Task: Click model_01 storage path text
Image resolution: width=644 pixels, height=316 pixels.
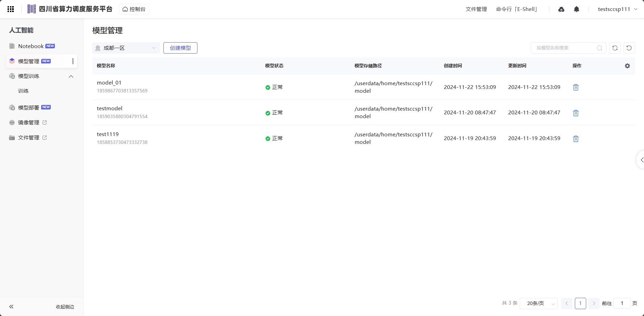Action: 394,87
